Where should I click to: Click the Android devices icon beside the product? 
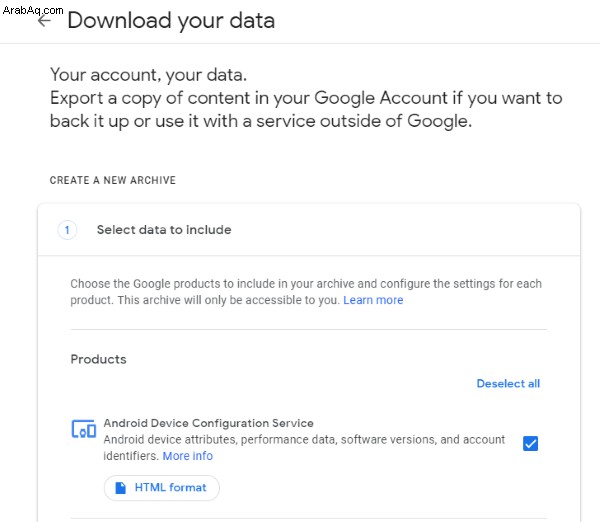(83, 429)
